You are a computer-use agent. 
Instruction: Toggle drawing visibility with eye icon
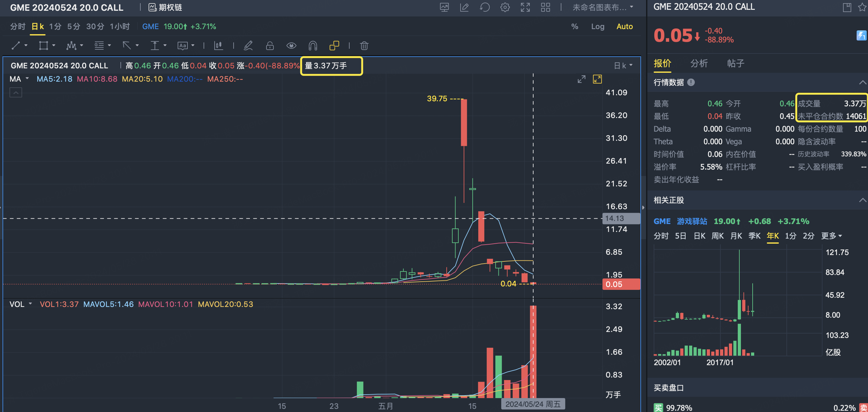291,46
